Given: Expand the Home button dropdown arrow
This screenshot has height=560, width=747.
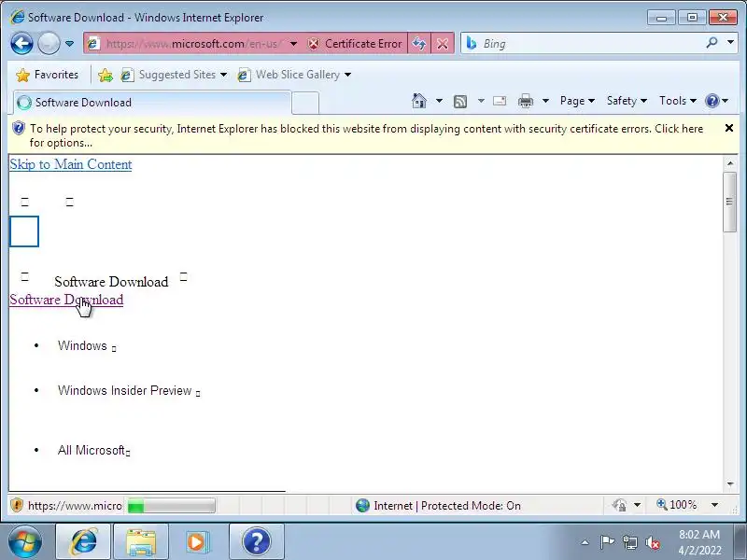Looking at the screenshot, I should [439, 101].
